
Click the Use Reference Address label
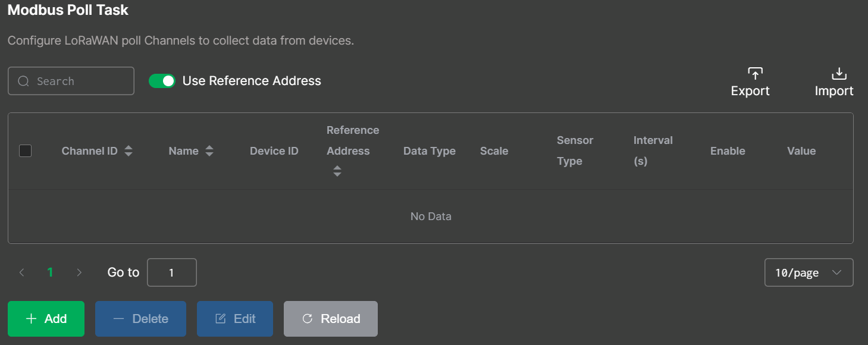click(252, 81)
